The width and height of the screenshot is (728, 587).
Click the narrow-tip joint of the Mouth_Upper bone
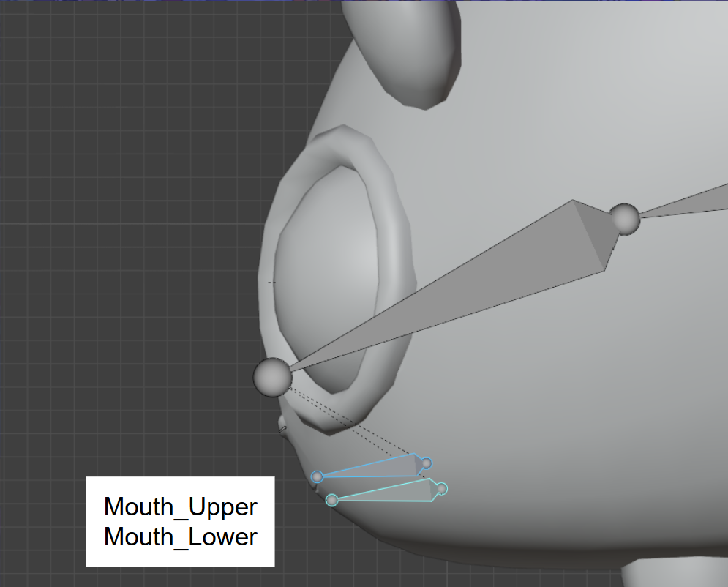click(x=317, y=476)
